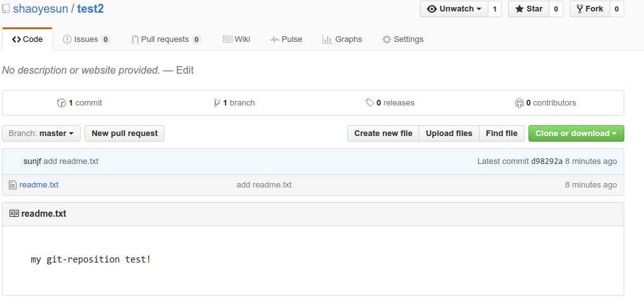Screen dimensions: 644x307
Task: Click the branch icon beside 1 branch
Action: 217,103
